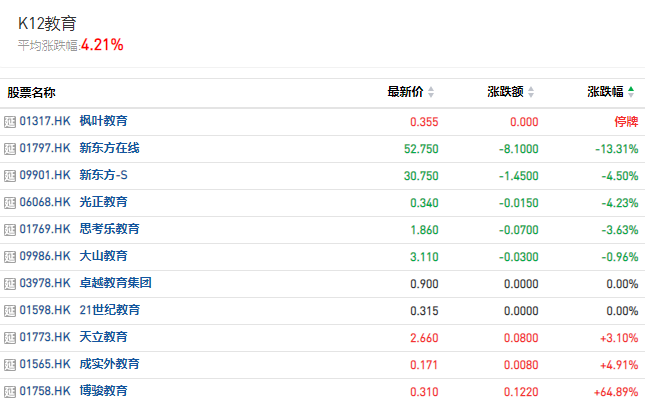Click change percentage +4.91%
Screen dimensions: 645x402
[619, 365]
